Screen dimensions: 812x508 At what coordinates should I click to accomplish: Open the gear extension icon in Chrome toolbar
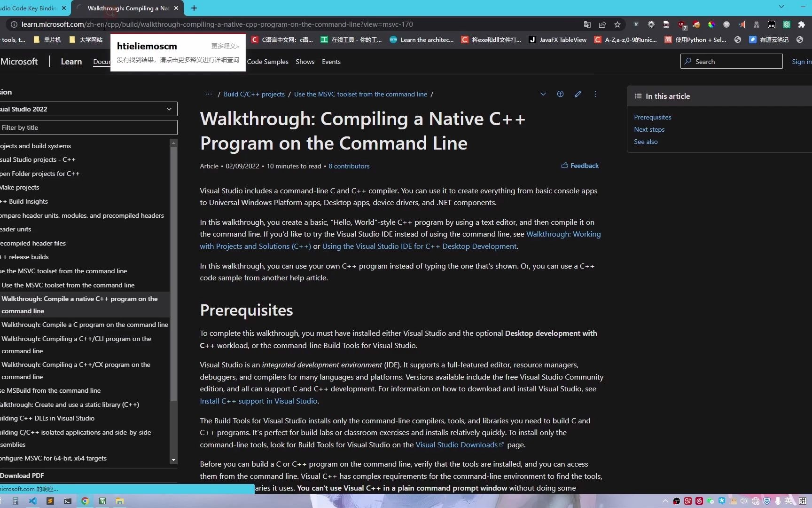pos(651,24)
